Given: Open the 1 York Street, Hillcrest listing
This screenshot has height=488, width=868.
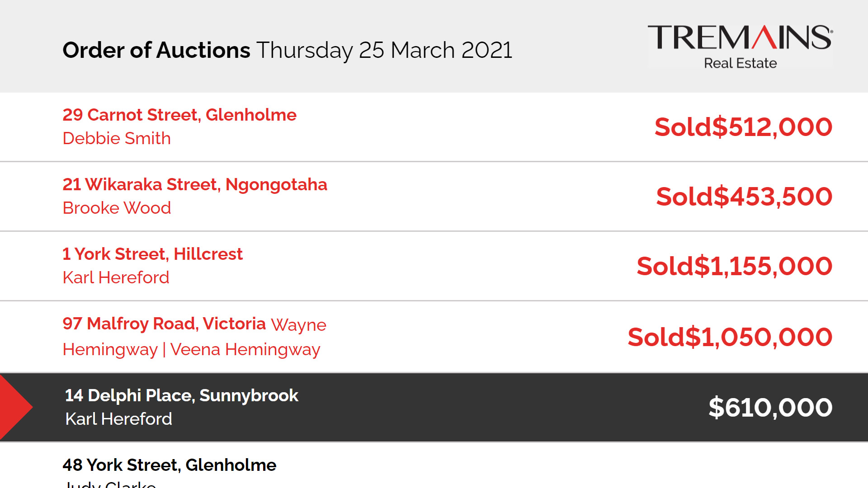Looking at the screenshot, I should (152, 254).
